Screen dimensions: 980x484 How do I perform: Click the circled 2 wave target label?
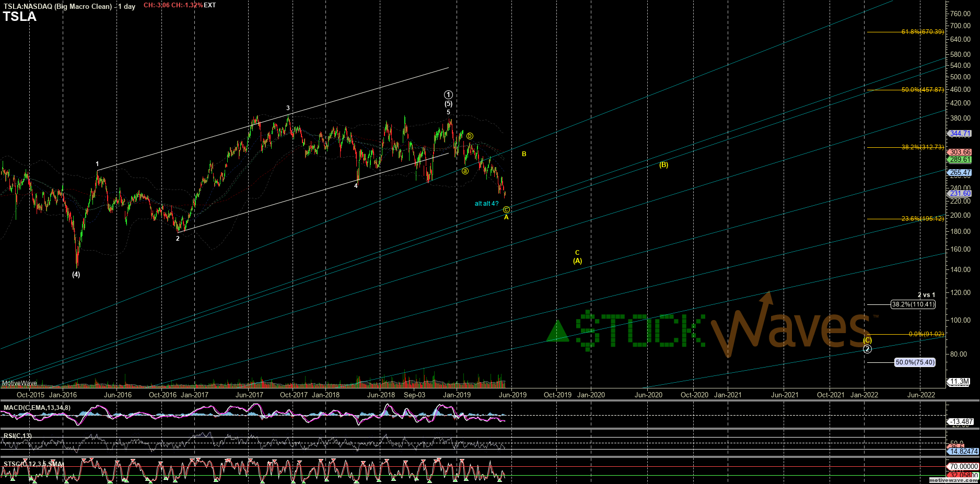867,349
